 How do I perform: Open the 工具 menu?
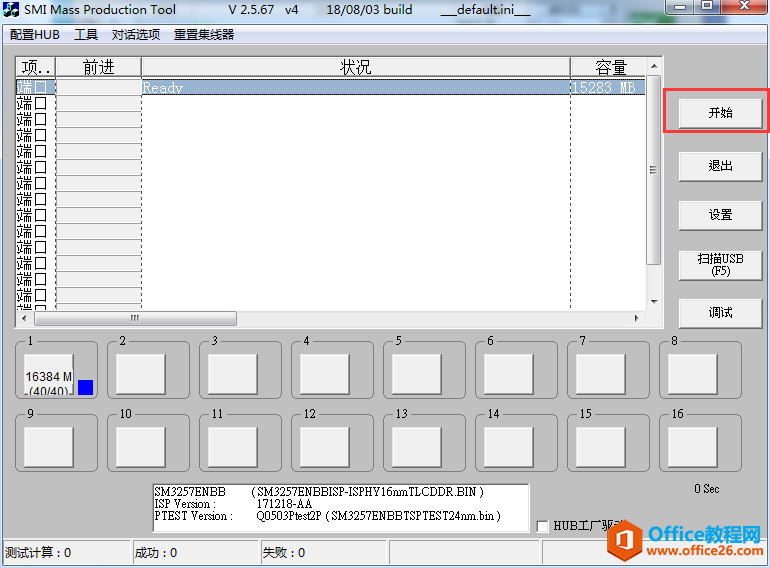pyautogui.click(x=86, y=35)
